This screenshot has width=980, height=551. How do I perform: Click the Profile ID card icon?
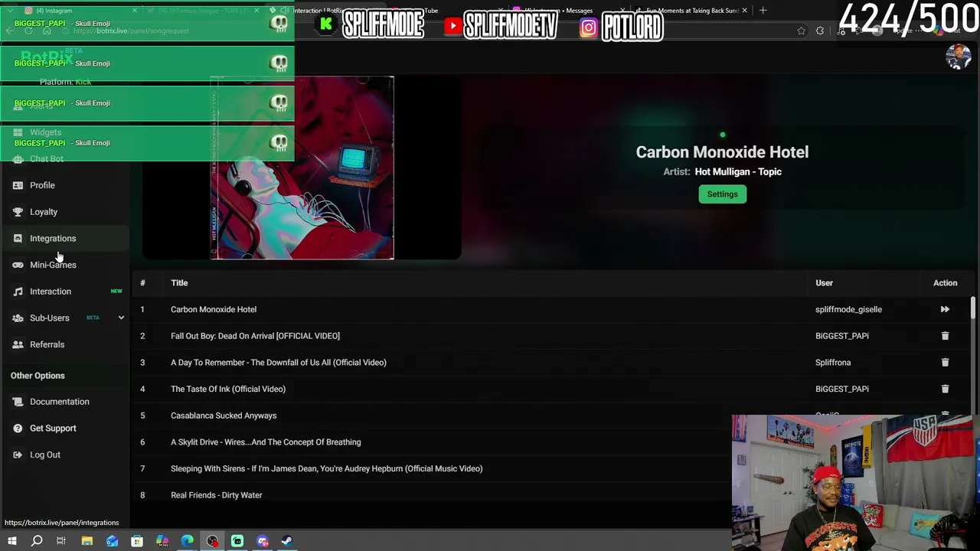(x=18, y=185)
